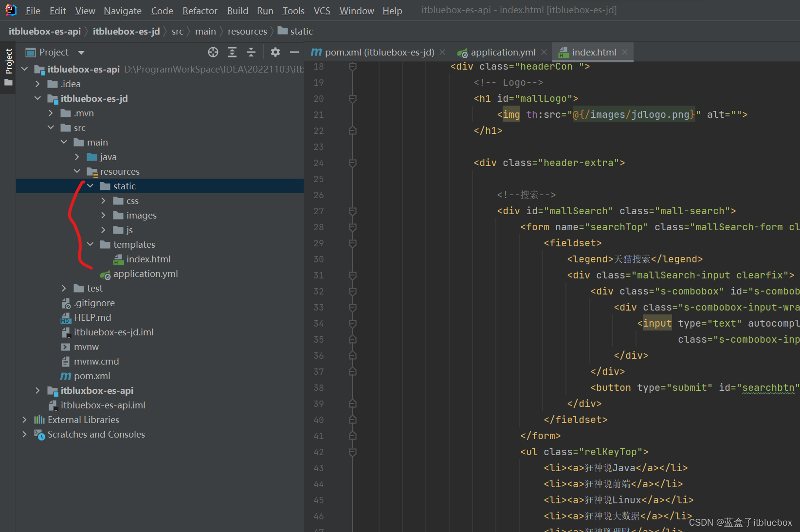Collapse the itbluebox-es-jd module

(37, 98)
